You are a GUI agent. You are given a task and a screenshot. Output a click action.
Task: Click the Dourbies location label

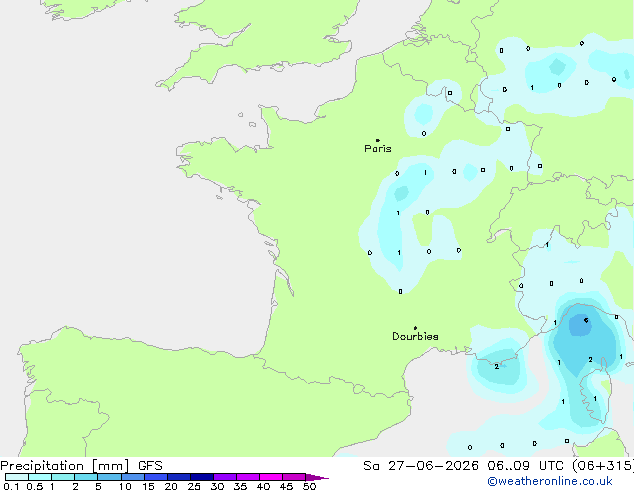(x=415, y=336)
